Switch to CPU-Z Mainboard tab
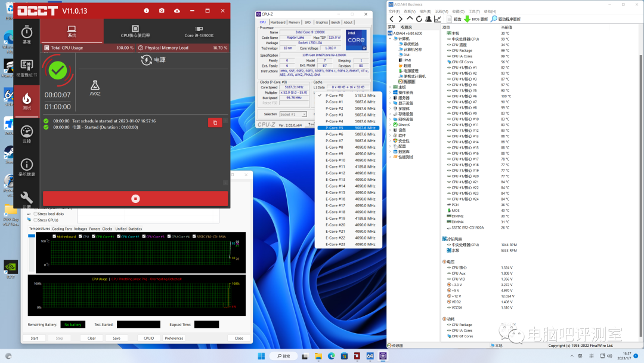Screen dimensions: 644x363 278,22
